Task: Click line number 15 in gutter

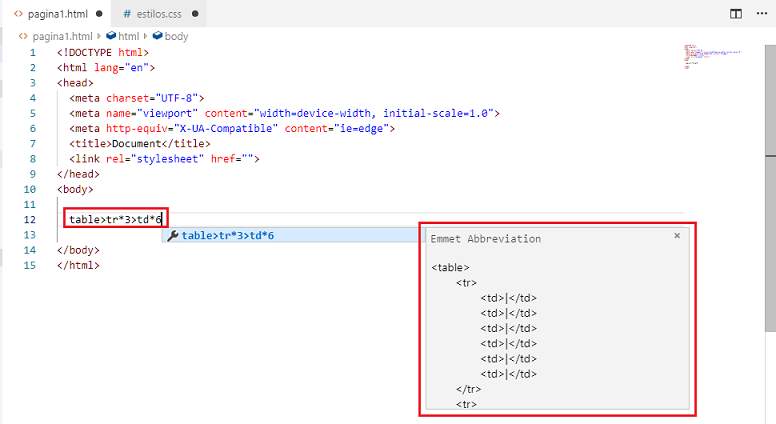Action: pyautogui.click(x=30, y=265)
